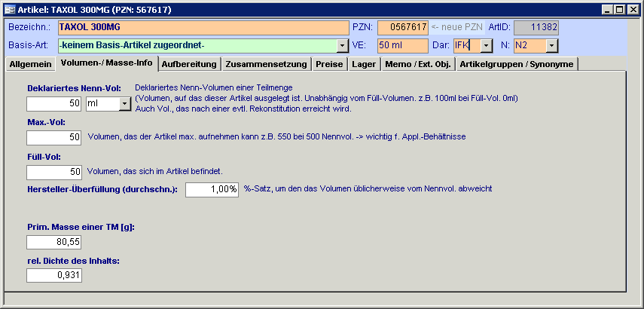The width and height of the screenshot is (644, 309).
Task: Click the PZN field showing 0567617
Action: tap(403, 28)
